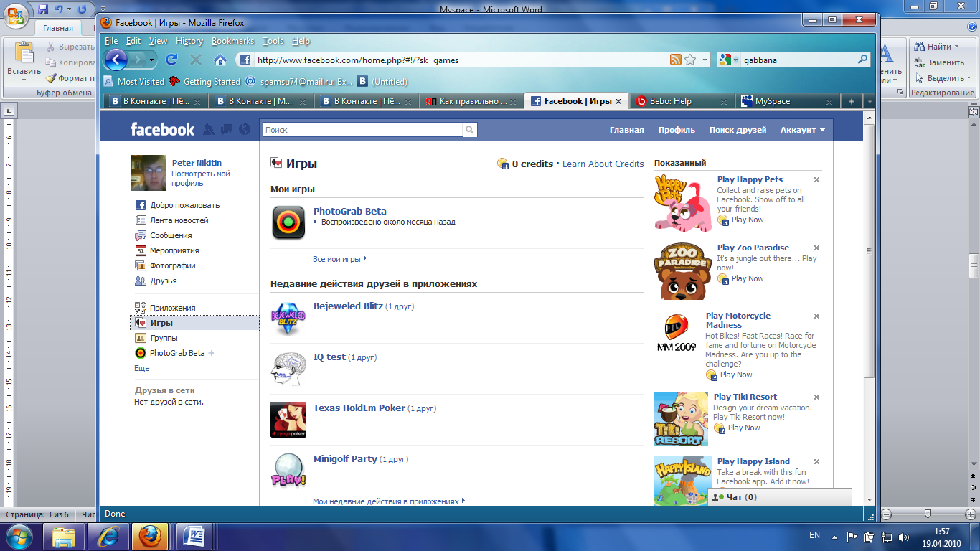Close the Play Motorcycle Madness ad
This screenshot has width=980, height=551.
click(816, 316)
